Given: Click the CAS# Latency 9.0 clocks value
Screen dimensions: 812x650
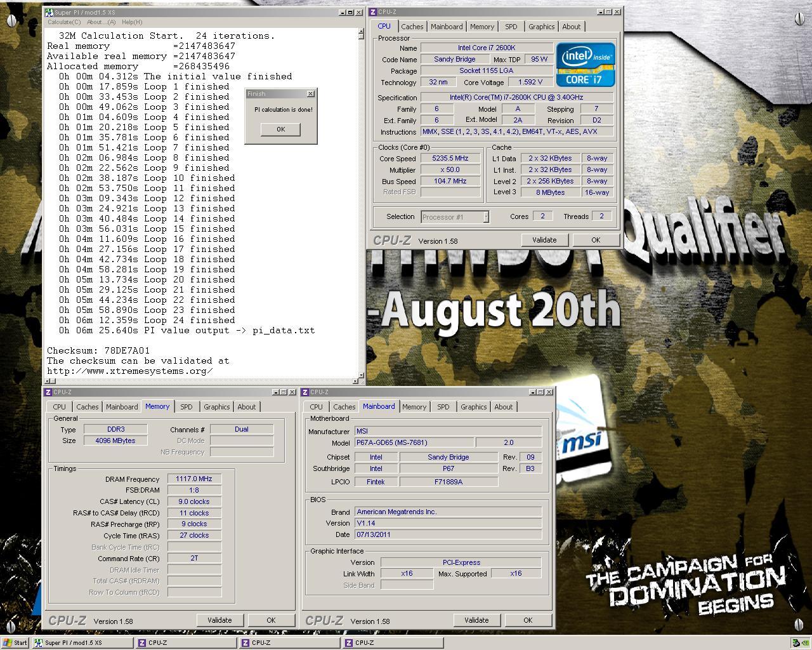Looking at the screenshot, I should [x=194, y=501].
